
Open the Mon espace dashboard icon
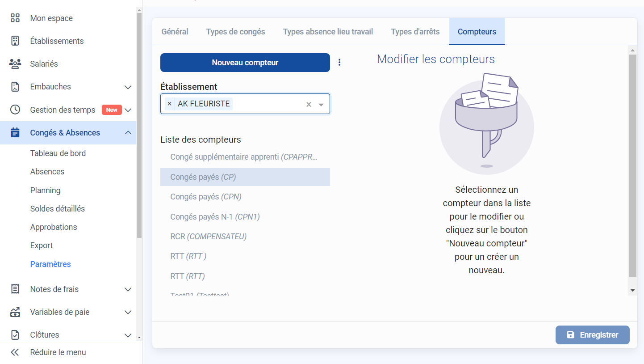click(x=15, y=18)
